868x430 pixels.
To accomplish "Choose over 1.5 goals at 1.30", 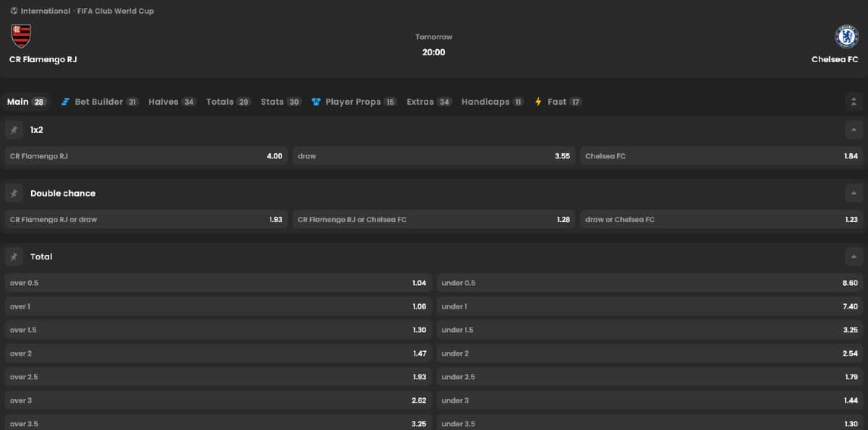I will click(218, 330).
